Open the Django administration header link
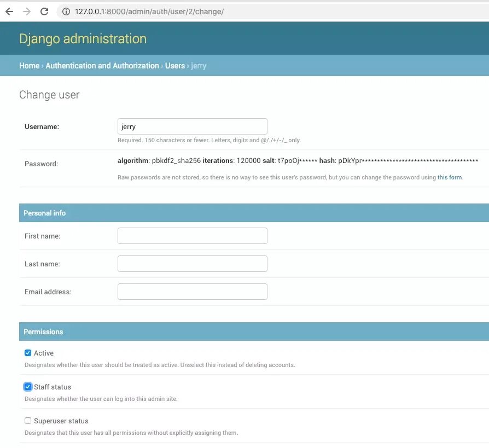The width and height of the screenshot is (489, 448). tap(83, 39)
